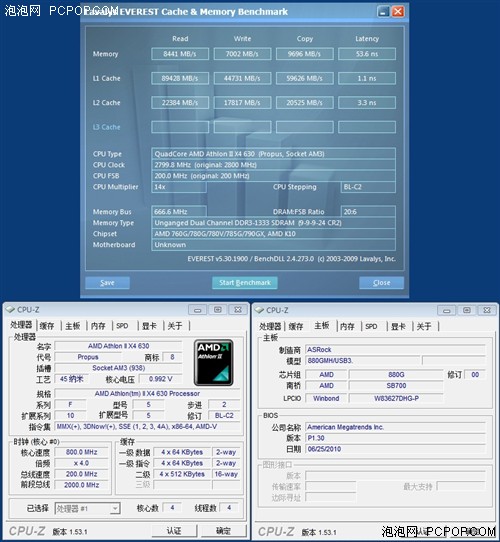The height and width of the screenshot is (542, 500).
Task: Maximize the left CPU-Z window
Action: [218, 310]
